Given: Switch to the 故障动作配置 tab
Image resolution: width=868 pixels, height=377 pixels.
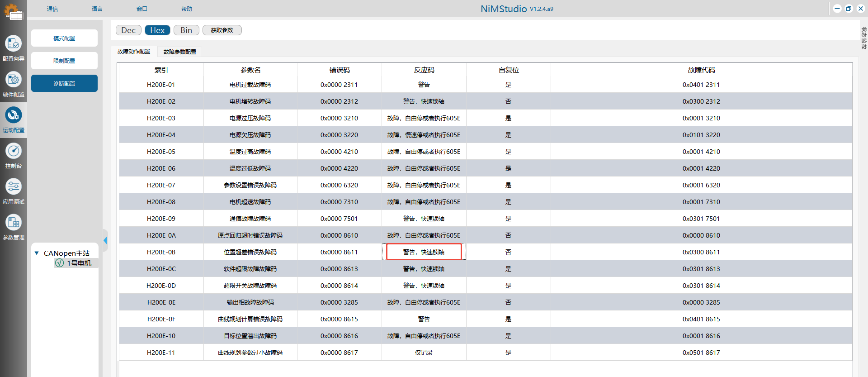Looking at the screenshot, I should click(134, 52).
